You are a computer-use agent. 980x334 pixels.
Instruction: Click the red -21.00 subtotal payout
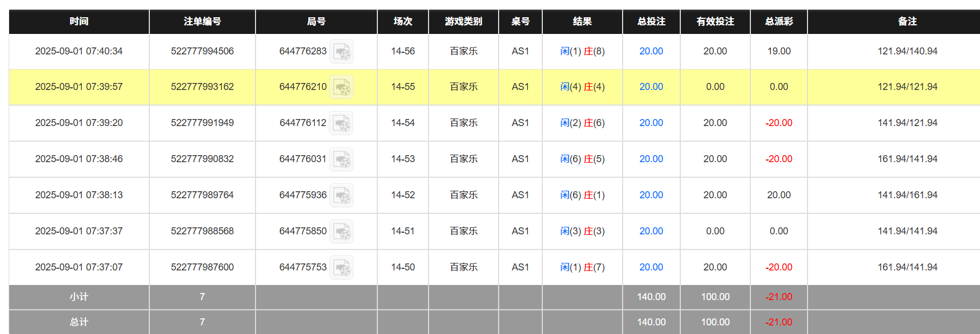click(x=778, y=297)
